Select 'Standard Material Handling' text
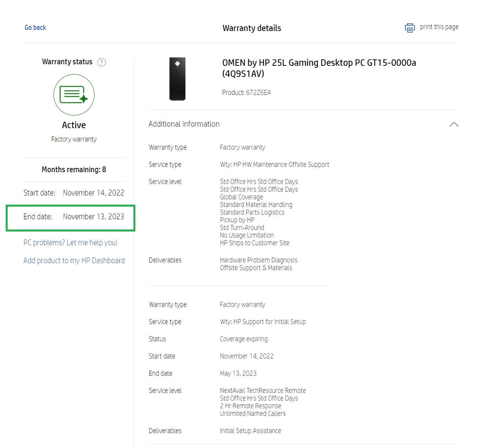The image size is (478, 448). tap(256, 205)
